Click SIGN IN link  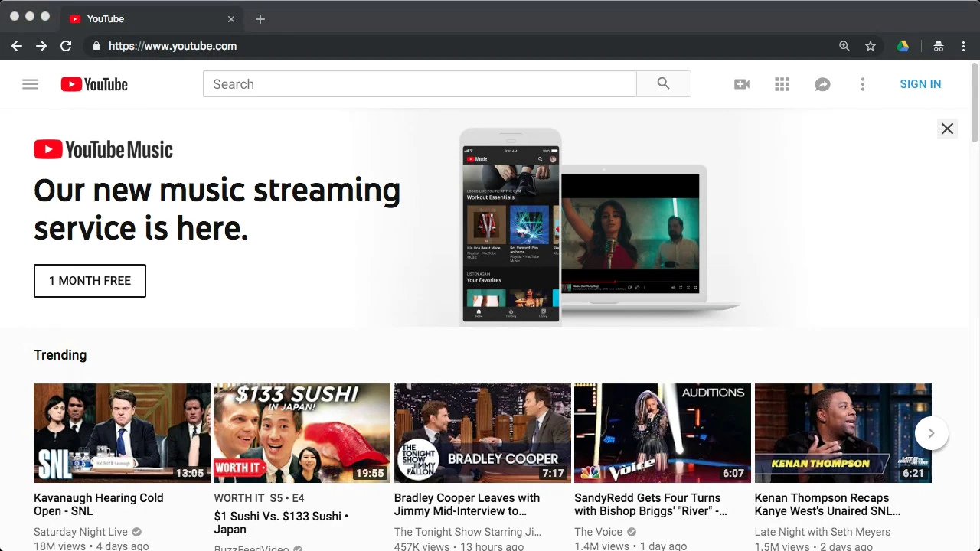[920, 84]
